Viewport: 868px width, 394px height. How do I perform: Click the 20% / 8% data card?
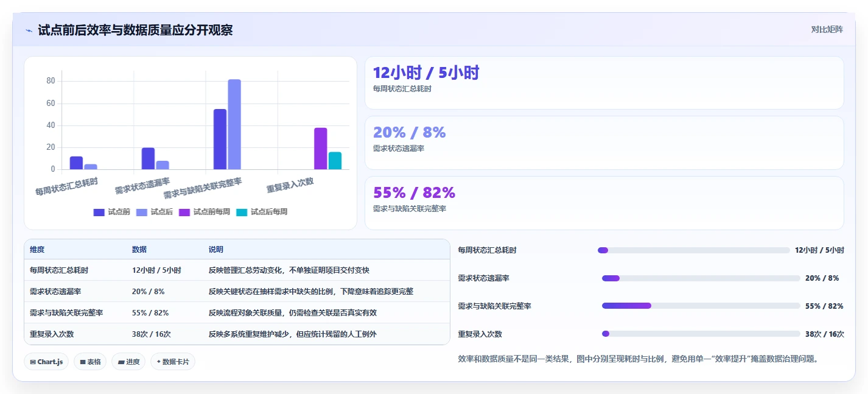coord(604,142)
